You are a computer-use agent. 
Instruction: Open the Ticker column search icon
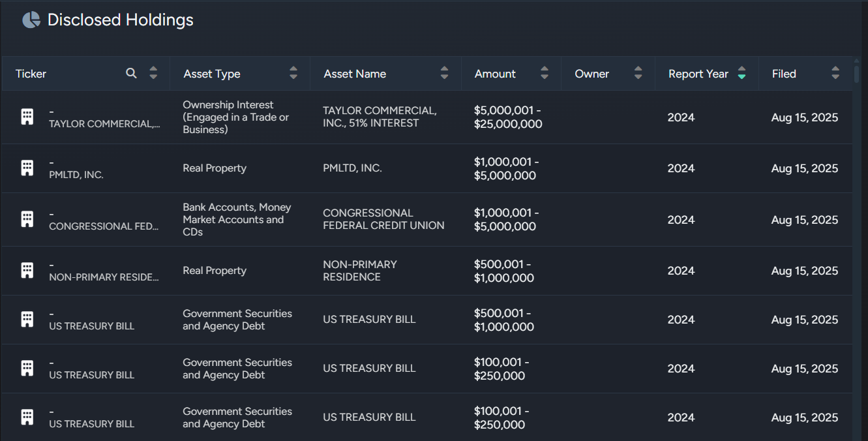[132, 73]
